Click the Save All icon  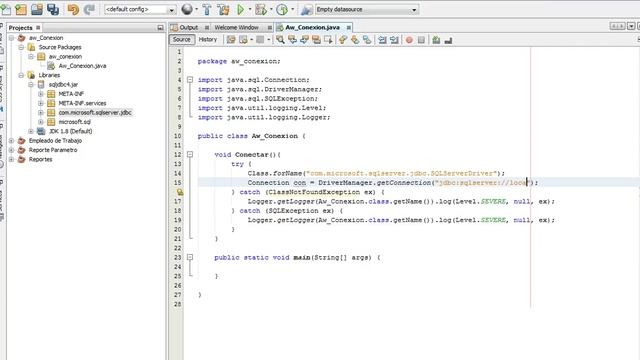point(53,9)
